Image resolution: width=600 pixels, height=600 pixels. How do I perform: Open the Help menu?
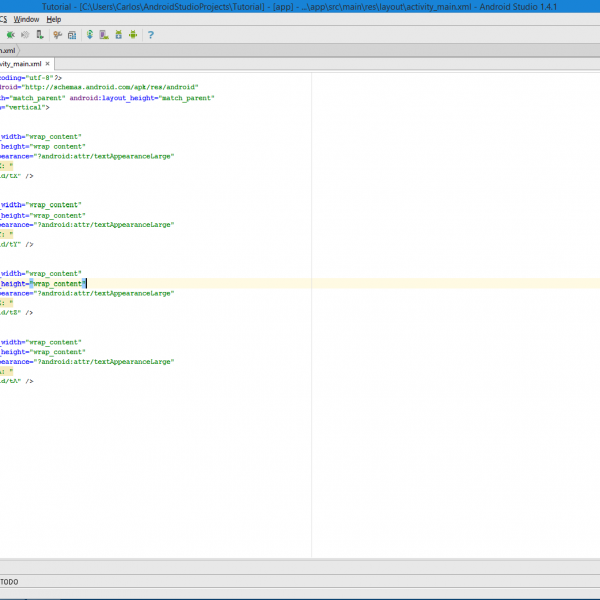point(54,20)
